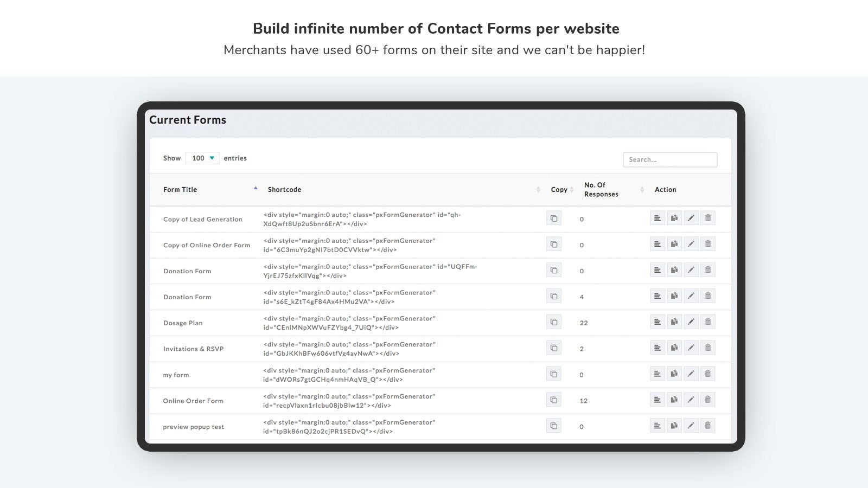Delete the "preview popup test" form
868x488 pixels.
click(x=708, y=426)
